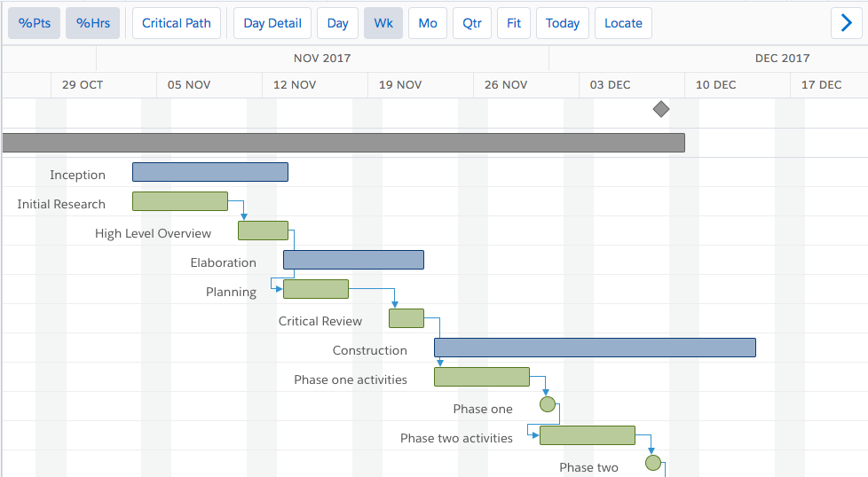
Task: Click the Initial Research task bar
Action: [180, 201]
